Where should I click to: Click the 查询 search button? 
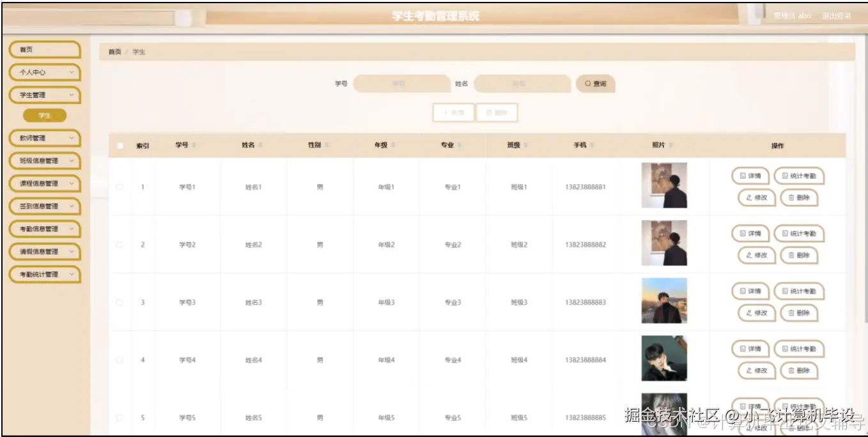pos(595,84)
